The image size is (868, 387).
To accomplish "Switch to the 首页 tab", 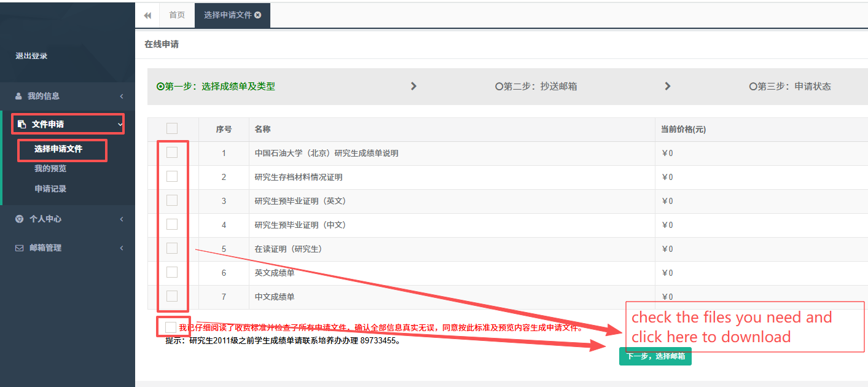I will (177, 15).
